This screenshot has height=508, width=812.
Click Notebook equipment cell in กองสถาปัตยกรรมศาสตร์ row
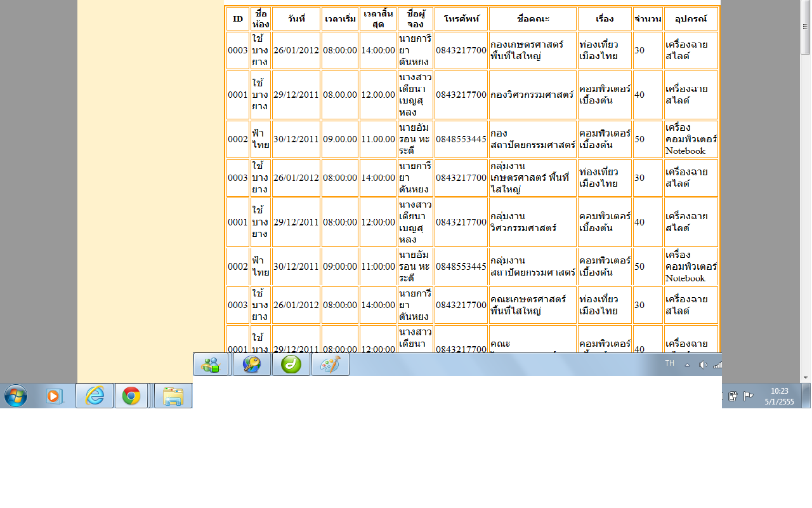[691, 139]
